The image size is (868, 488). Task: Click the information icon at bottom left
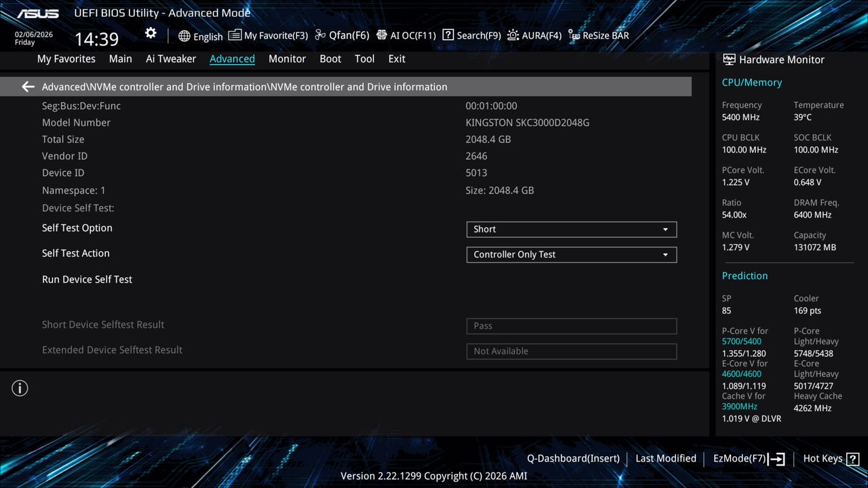coord(20,388)
